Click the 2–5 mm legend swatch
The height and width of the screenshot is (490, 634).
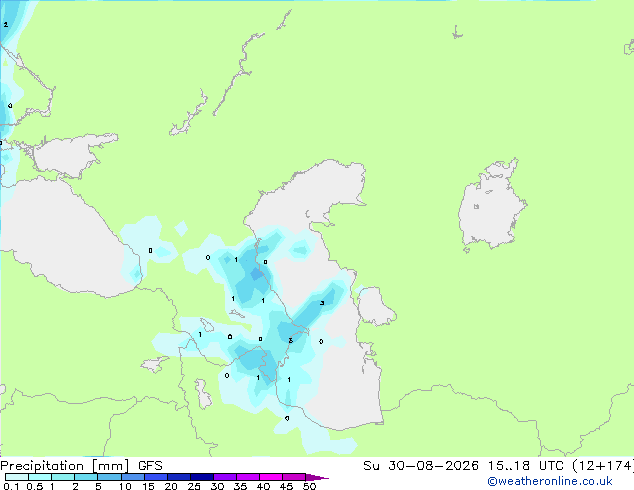(86, 477)
